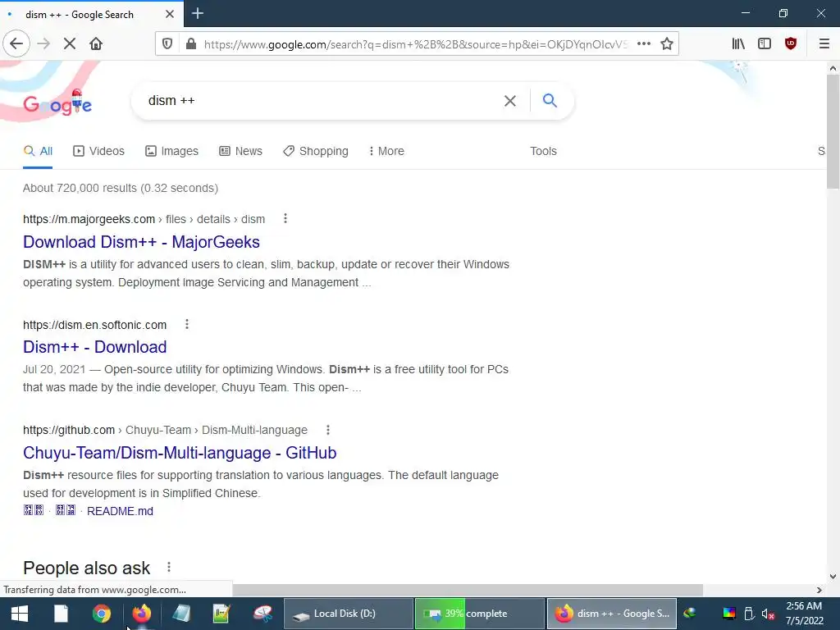
Task: Click the scroll right arrow
Action: pos(819,590)
